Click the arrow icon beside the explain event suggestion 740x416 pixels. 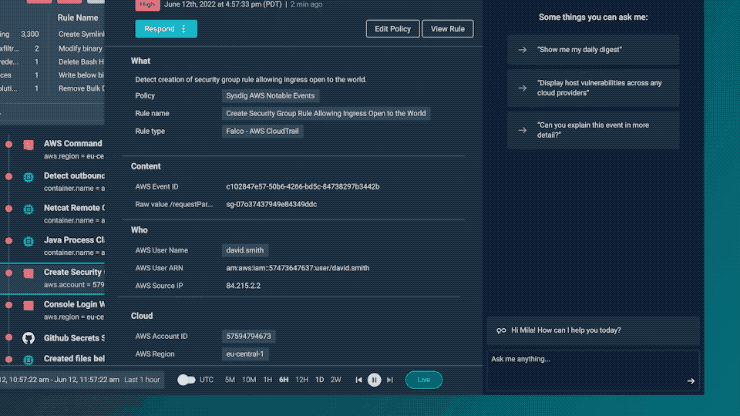tap(522, 130)
